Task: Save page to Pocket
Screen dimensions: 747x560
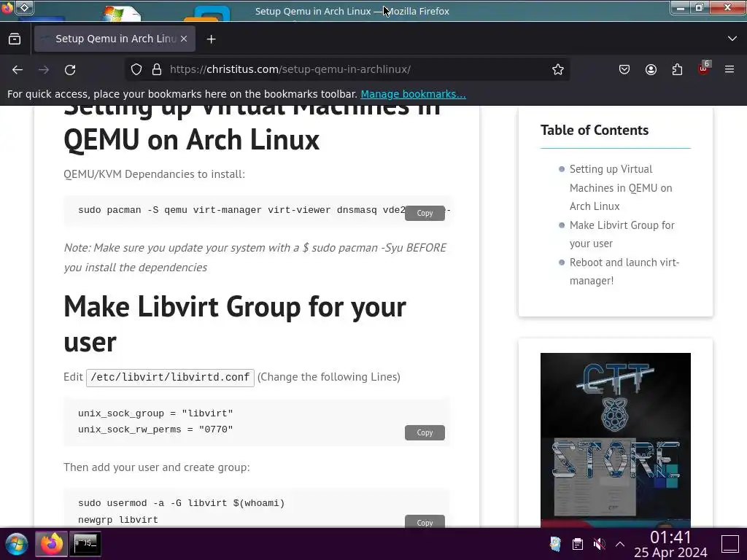Action: click(624, 69)
